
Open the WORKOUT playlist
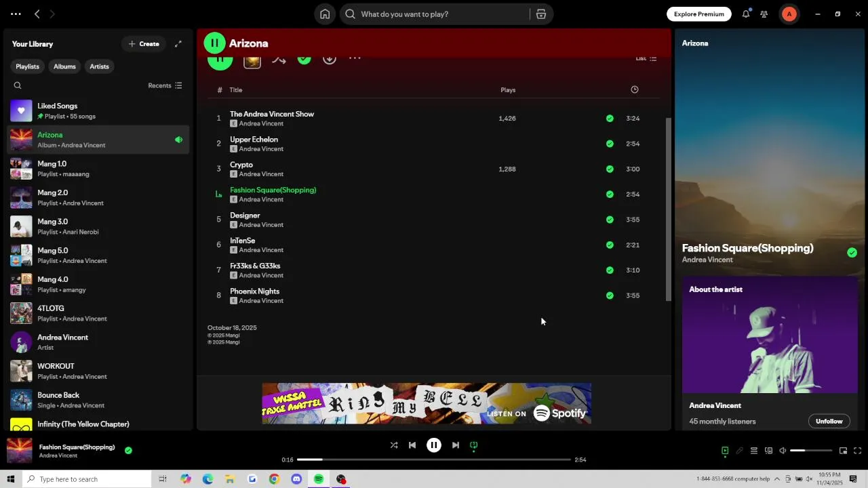click(99, 371)
